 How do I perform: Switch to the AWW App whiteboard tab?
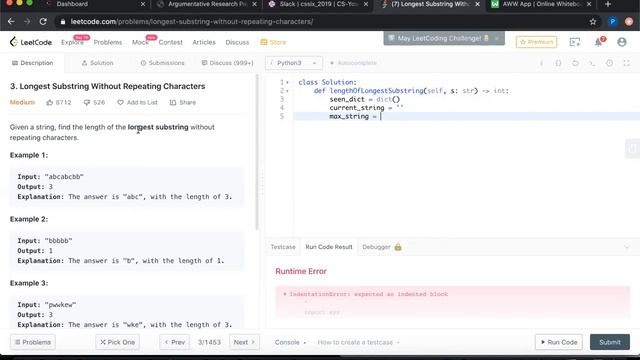pyautogui.click(x=542, y=4)
